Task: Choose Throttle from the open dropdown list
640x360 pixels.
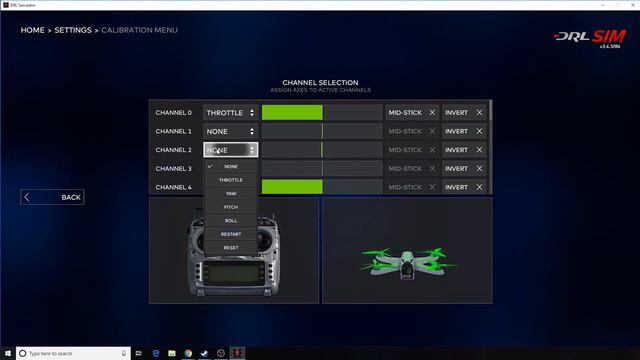Action: (231, 180)
